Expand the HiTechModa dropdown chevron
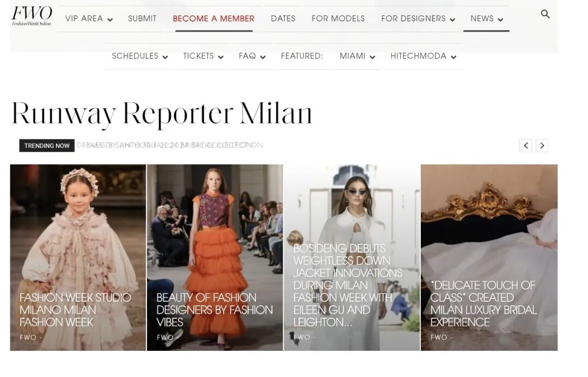588x377 pixels. tap(454, 57)
